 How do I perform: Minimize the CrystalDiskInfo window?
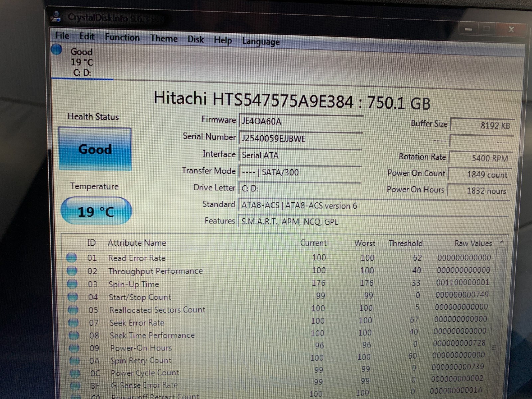469,29
